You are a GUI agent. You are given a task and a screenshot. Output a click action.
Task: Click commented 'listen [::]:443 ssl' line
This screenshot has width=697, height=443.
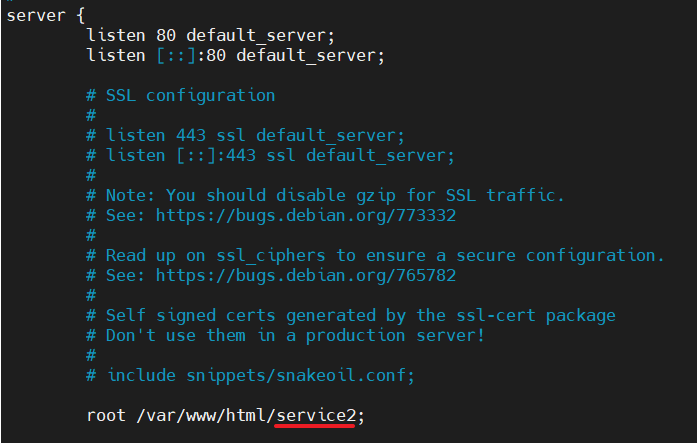(x=270, y=156)
